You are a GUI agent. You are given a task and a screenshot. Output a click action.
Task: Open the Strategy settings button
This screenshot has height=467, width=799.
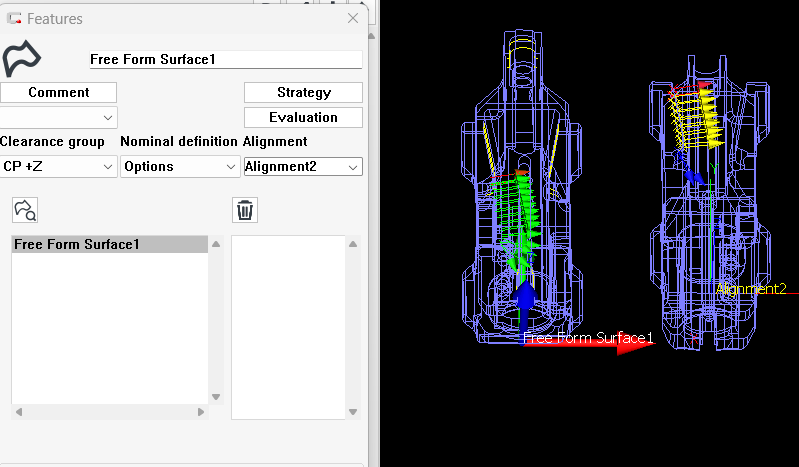pos(303,92)
